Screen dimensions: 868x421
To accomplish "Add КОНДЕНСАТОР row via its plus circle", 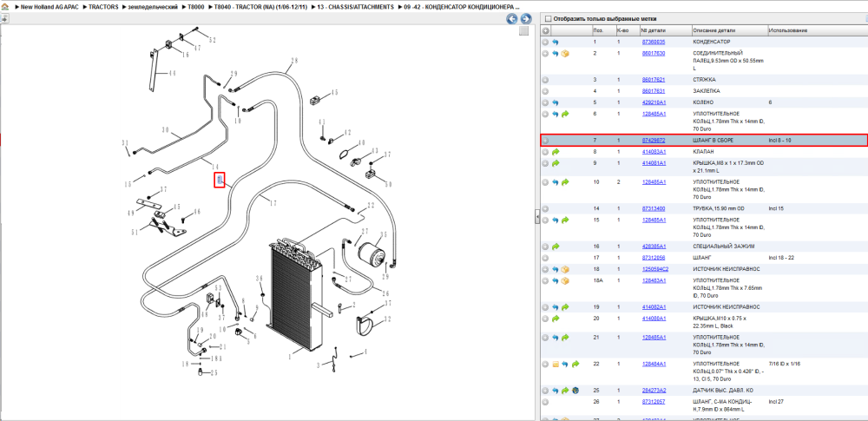I will [545, 42].
